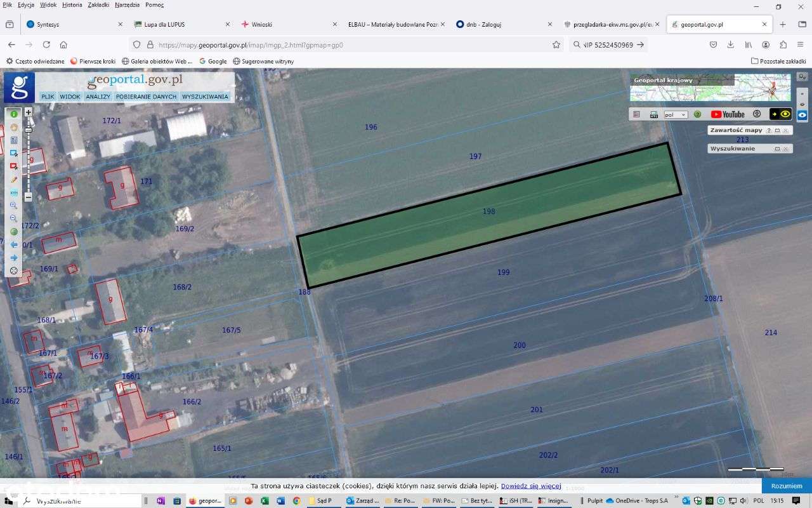Zoom in with the plus button on zoom slider
Image resolution: width=812 pixels, height=508 pixels.
(29, 112)
